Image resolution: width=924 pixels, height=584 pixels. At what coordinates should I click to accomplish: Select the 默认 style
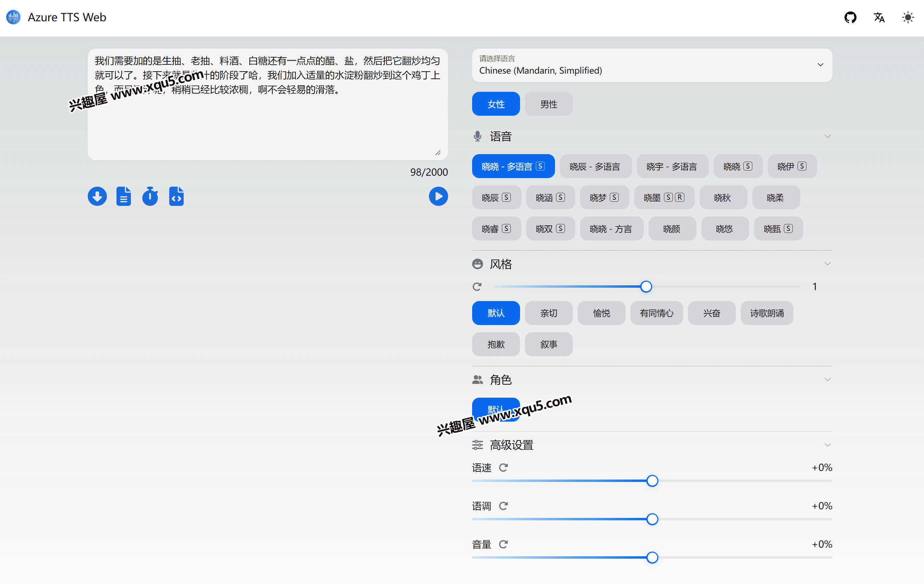tap(496, 313)
